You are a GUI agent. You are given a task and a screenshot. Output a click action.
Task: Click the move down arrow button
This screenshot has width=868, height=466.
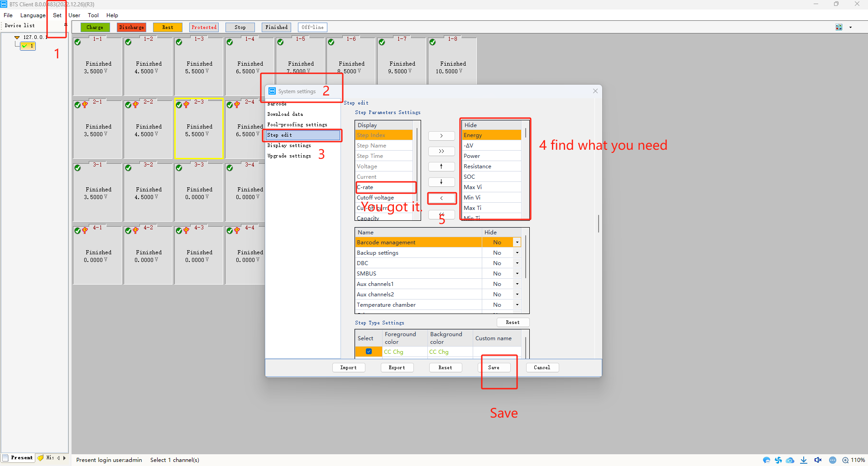(x=441, y=182)
